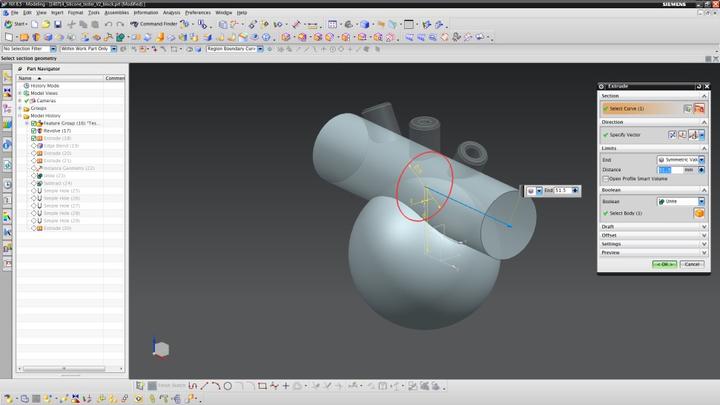Open the Boolean Unite dropdown
Screen dimensions: 720x405
coord(681,202)
